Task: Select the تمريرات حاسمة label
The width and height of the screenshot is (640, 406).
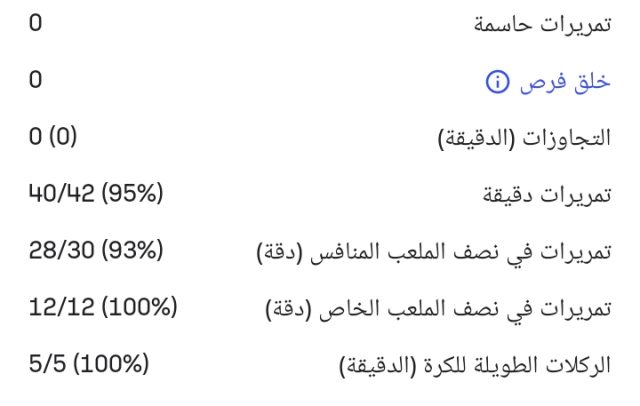Action: coord(540,26)
